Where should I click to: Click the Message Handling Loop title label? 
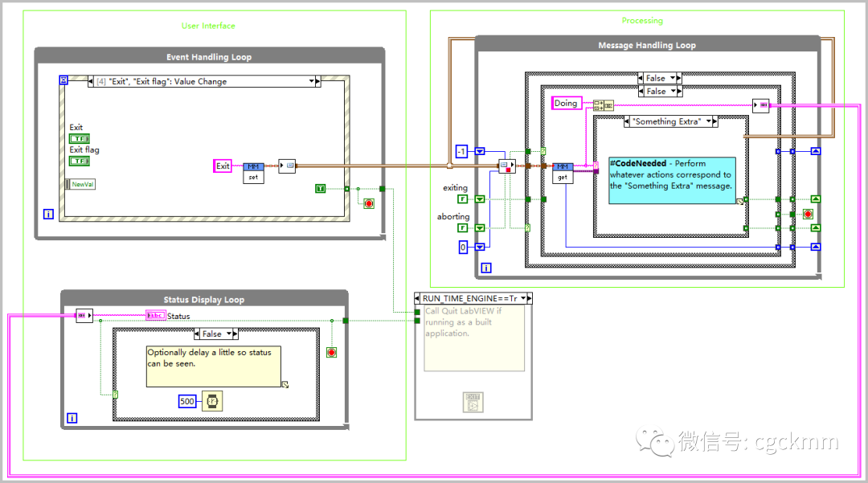pos(646,45)
